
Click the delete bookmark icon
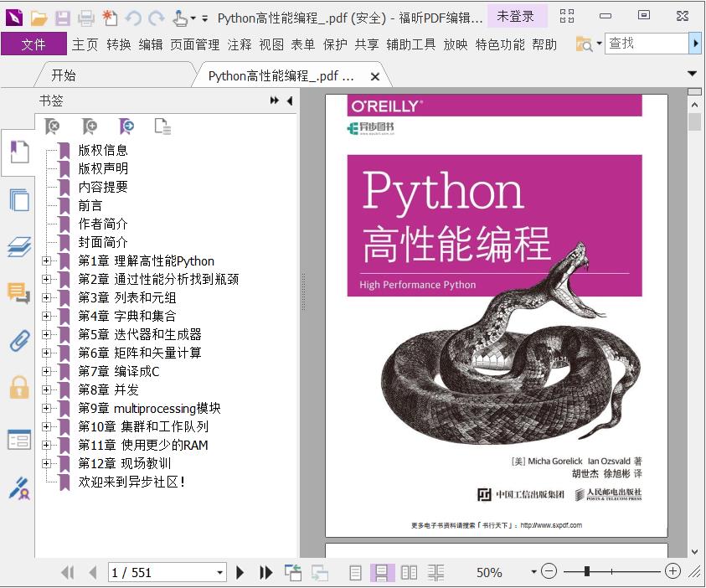pyautogui.click(x=53, y=126)
